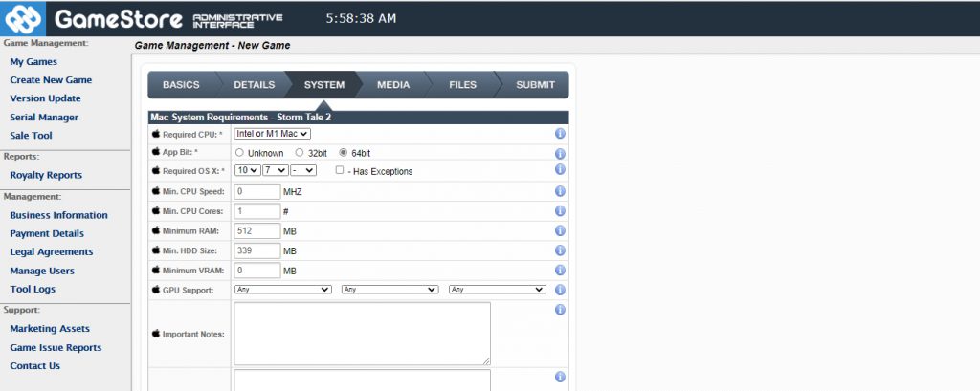This screenshot has height=391, width=980.
Task: Select the Unknown app bit radio button
Action: click(239, 153)
